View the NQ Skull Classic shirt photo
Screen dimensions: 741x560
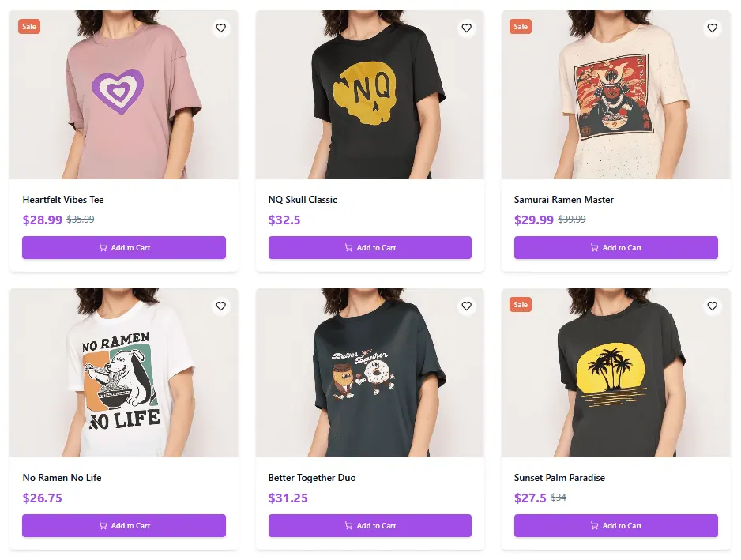(370, 95)
